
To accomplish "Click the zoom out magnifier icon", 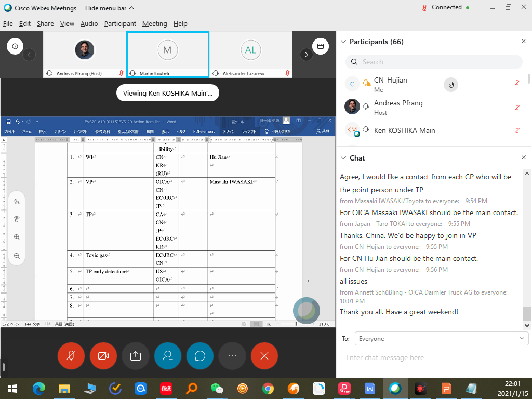I will (x=17, y=256).
